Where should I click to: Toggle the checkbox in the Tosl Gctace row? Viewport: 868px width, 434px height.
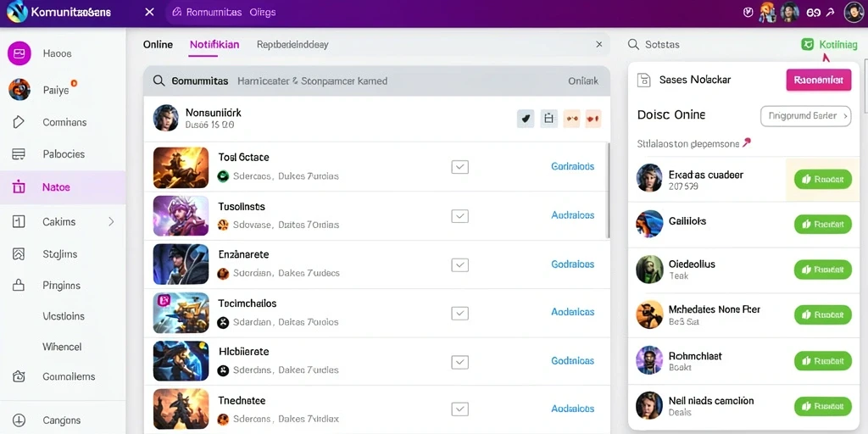point(460,167)
